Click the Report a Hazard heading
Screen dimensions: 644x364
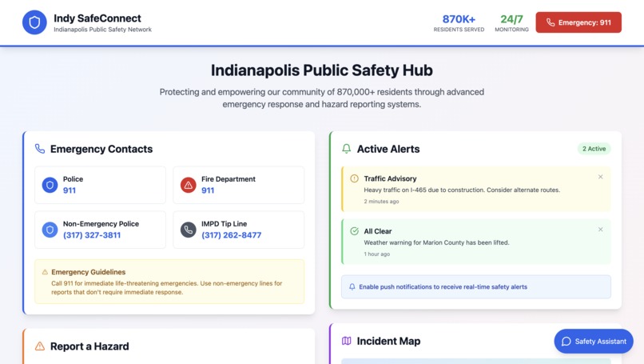[89, 346]
